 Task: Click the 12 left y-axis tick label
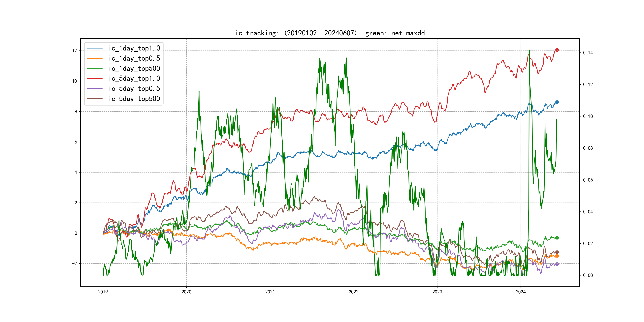75,51
